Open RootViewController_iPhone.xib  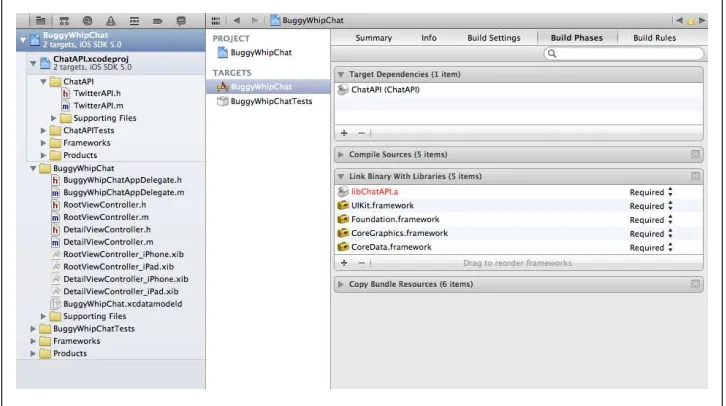(x=123, y=254)
